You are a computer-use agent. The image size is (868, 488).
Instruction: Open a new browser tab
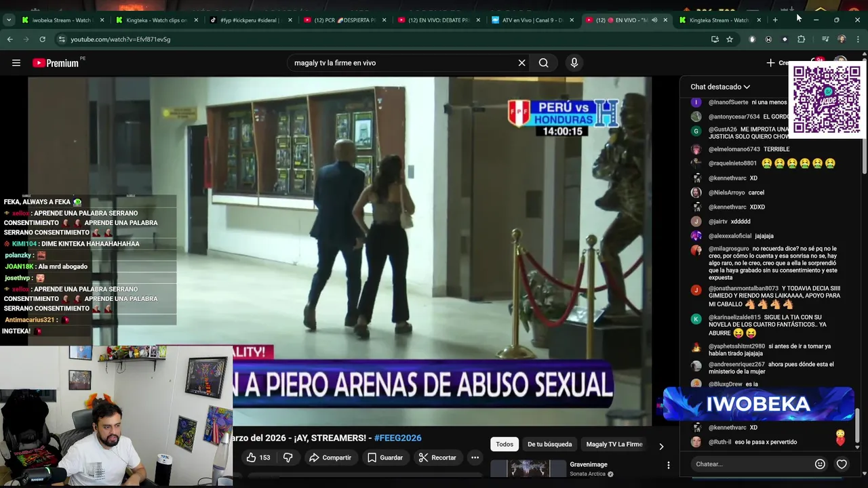coord(775,20)
